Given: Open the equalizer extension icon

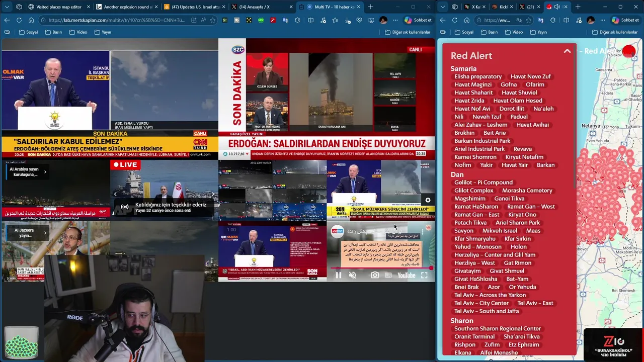Looking at the screenshot, I should (224, 20).
